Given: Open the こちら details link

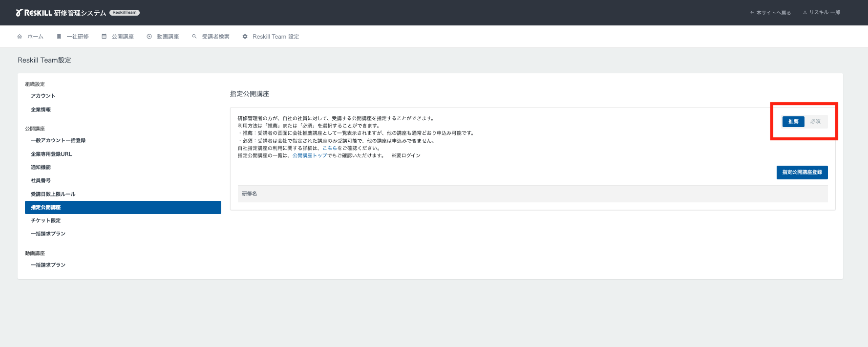Looking at the screenshot, I should point(330,148).
